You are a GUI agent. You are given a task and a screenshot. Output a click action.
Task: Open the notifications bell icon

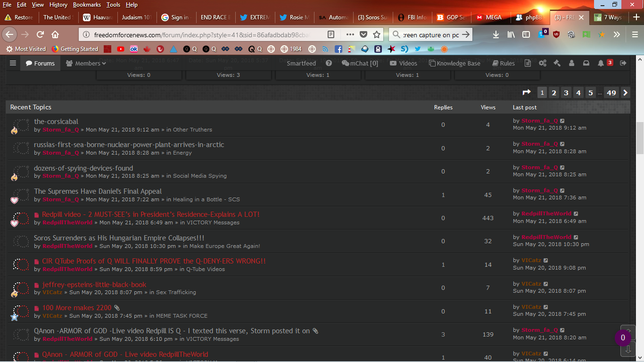[601, 63]
